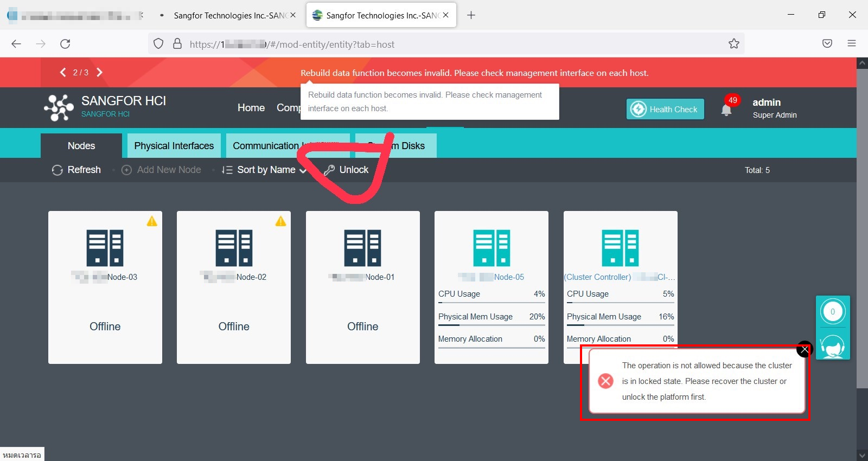Click the Offline status on Node-03
The height and width of the screenshot is (461, 868).
[105, 326]
